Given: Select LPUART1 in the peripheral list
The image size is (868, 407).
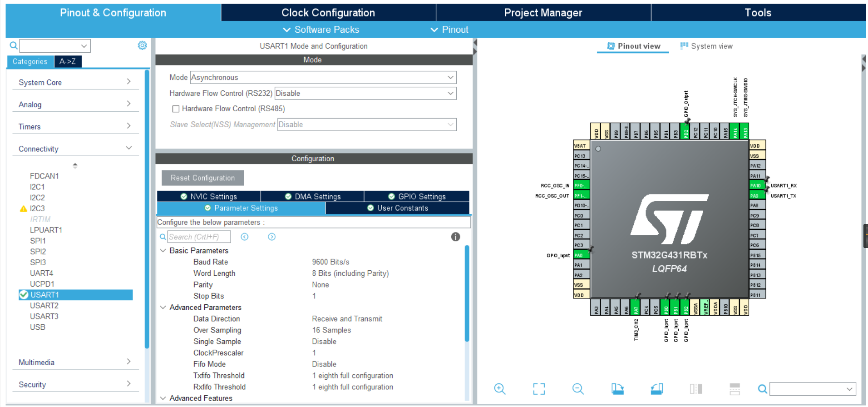Looking at the screenshot, I should tap(46, 230).
